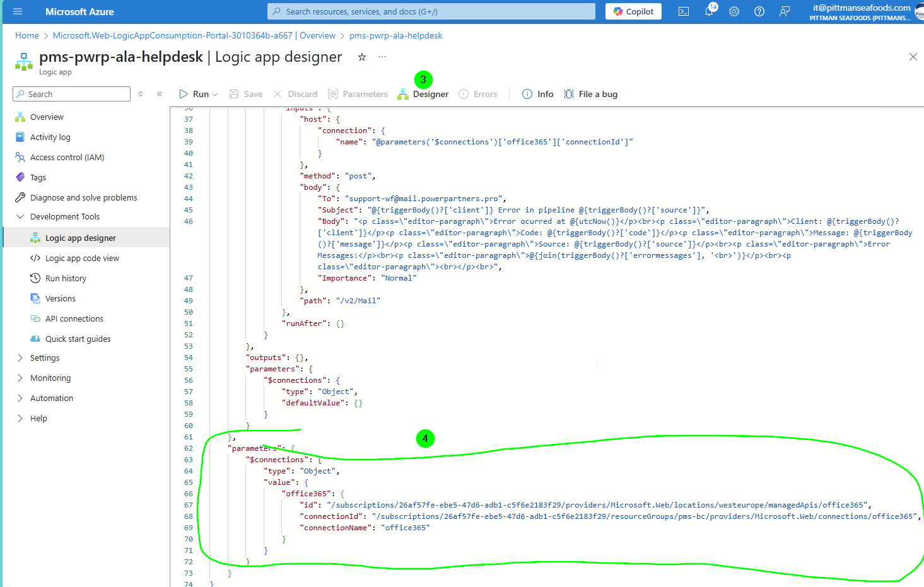Screen dimensions: 924x587
Task: Click the Access control people icon
Action: pyautogui.click(x=20, y=157)
